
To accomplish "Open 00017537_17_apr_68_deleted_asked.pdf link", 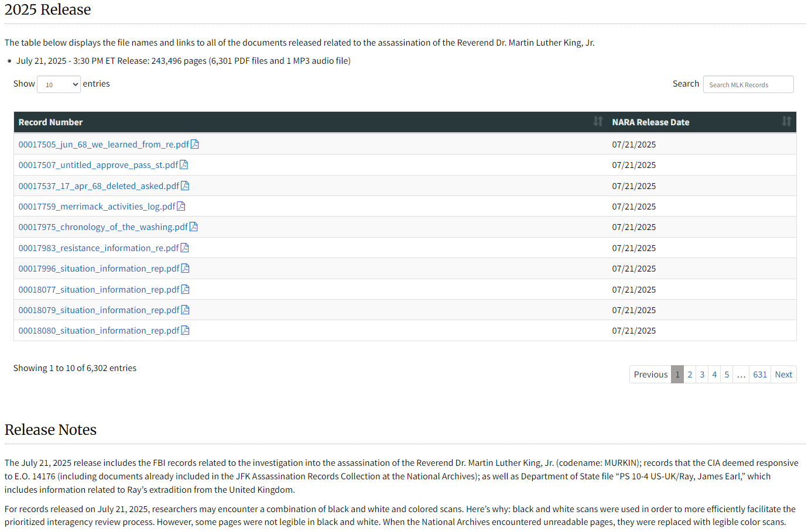I will (x=99, y=186).
